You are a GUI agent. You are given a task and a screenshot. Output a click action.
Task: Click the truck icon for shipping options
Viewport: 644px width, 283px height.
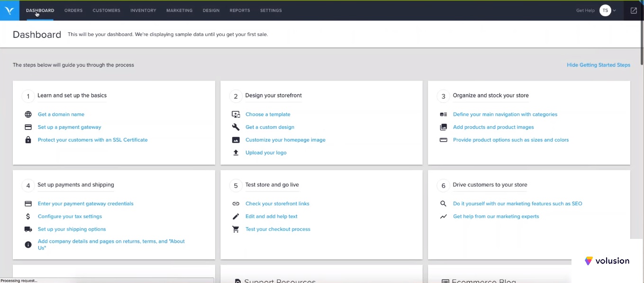pos(28,229)
